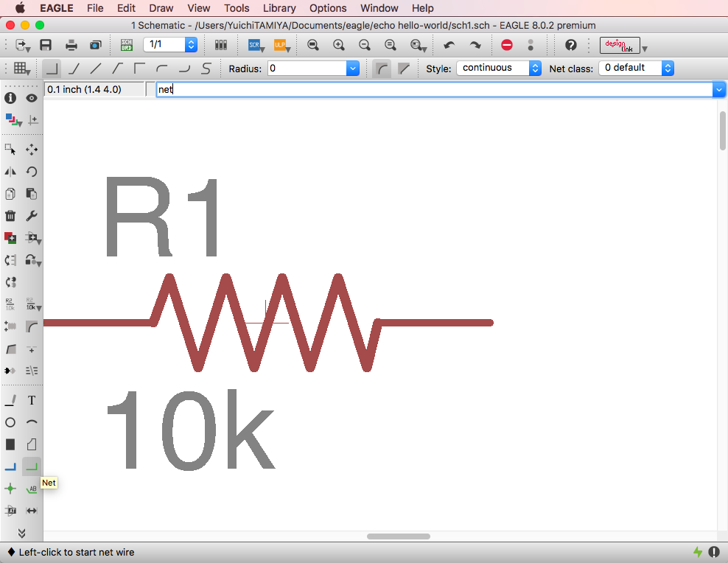Click the red Stop command icon
Viewport: 728px width, 563px height.
507,45
